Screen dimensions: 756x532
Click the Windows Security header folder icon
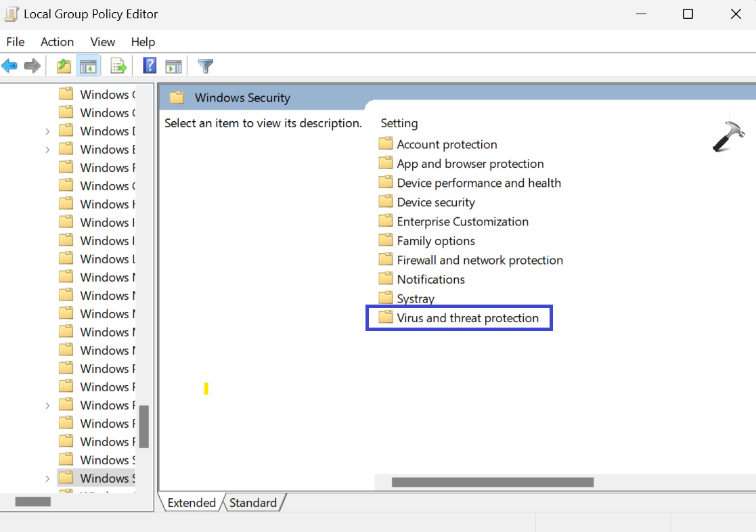(x=177, y=97)
